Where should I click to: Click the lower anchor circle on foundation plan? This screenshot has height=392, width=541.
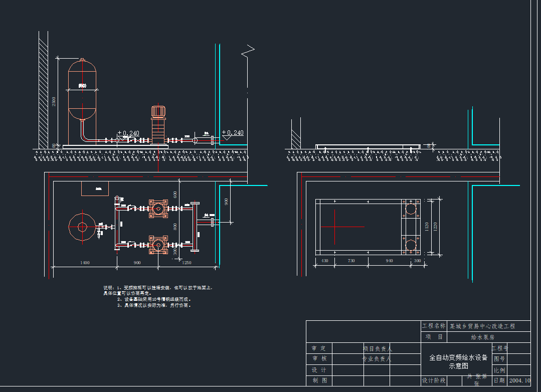(x=411, y=245)
